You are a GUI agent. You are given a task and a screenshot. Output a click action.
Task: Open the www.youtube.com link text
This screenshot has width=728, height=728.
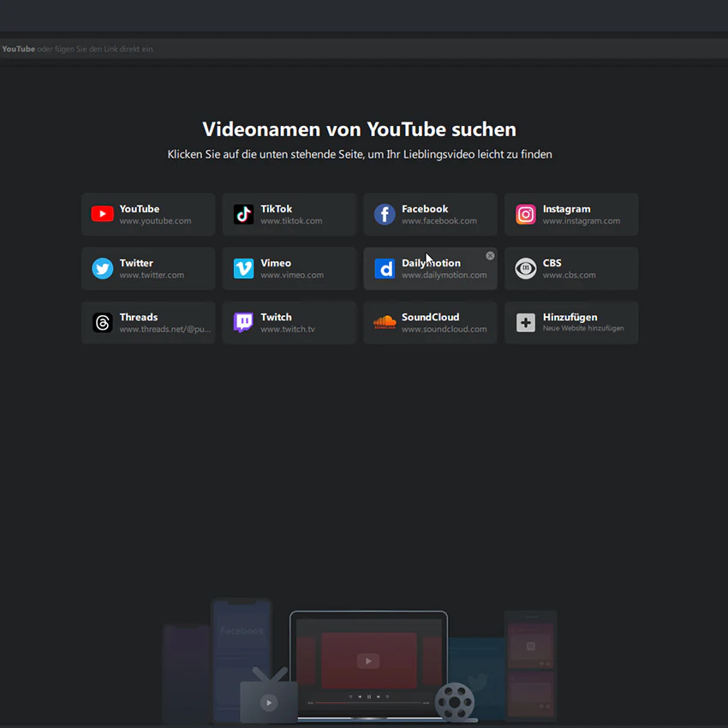pyautogui.click(x=155, y=221)
